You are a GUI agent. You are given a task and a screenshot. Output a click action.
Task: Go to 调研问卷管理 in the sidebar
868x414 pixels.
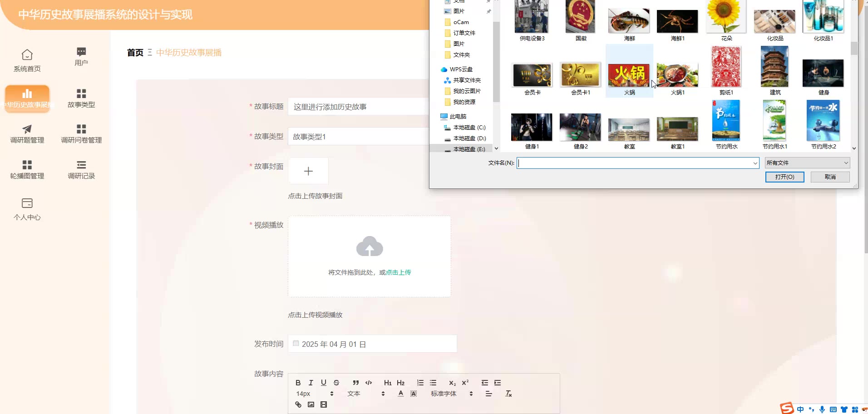pos(81,134)
